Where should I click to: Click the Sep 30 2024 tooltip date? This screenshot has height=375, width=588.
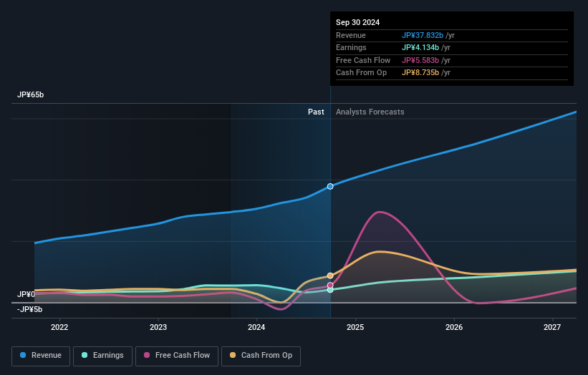358,22
